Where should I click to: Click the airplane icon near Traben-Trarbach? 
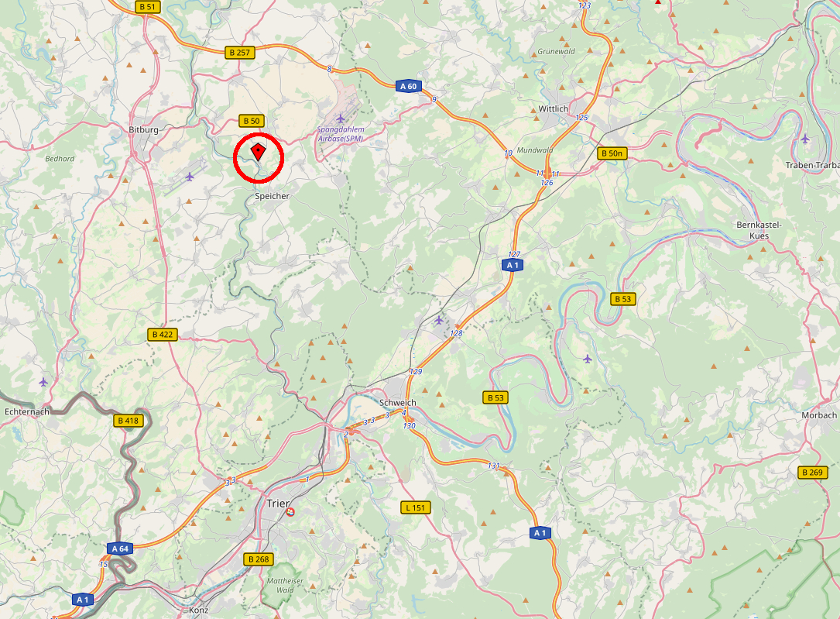(805, 139)
